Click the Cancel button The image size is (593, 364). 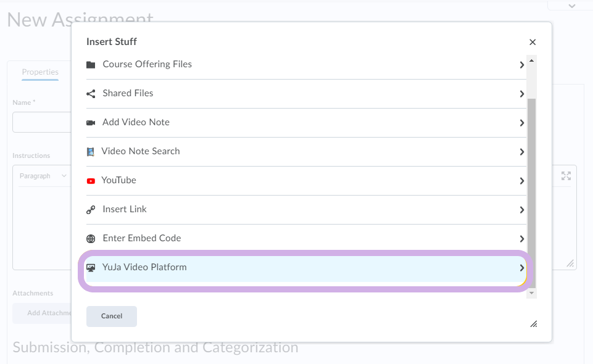112,316
